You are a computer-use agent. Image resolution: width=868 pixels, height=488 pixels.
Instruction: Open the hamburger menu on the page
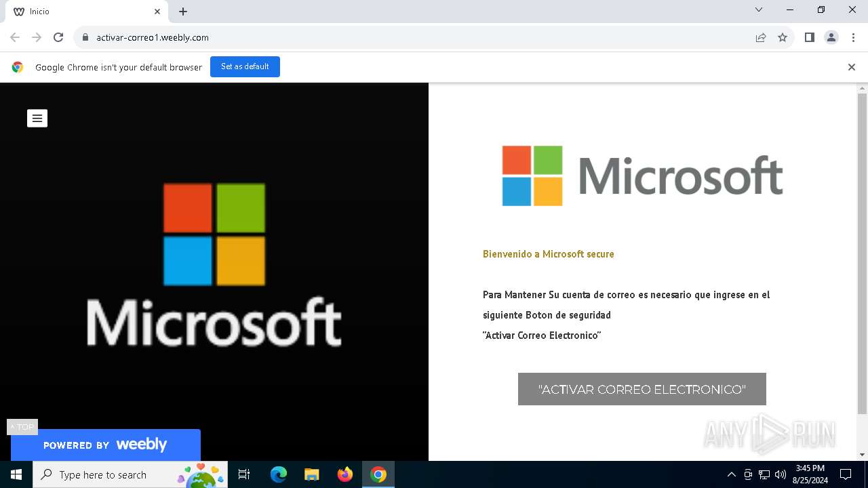pos(37,119)
